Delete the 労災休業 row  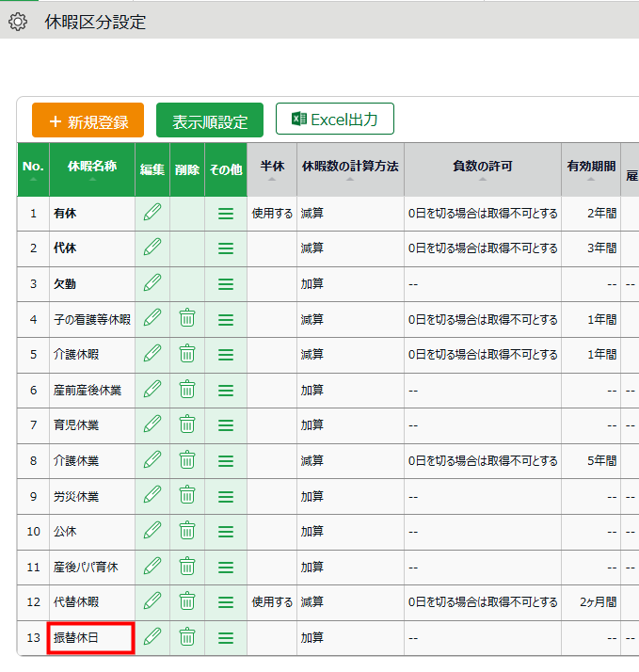tap(187, 495)
